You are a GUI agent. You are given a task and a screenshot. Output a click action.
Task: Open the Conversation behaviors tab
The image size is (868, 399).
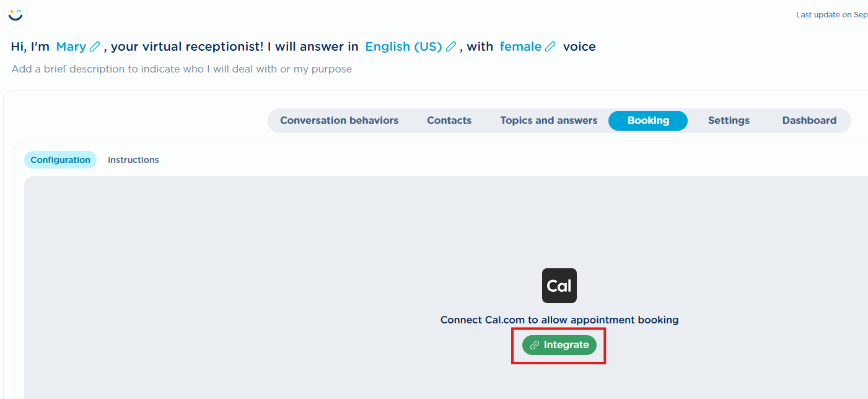(339, 121)
